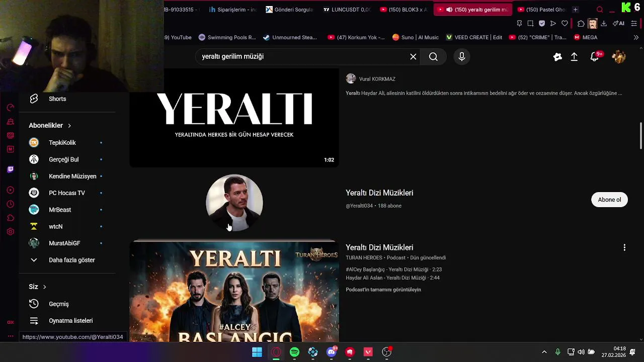Open Discord from the taskbar
644x362 pixels.
point(332,352)
